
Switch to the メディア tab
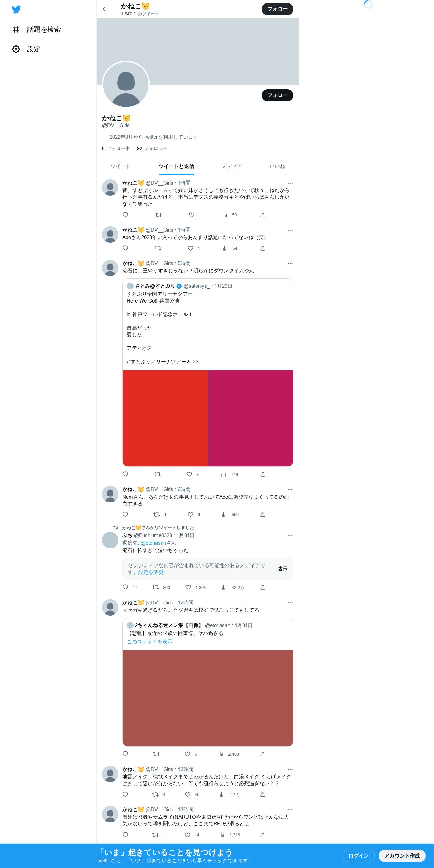232,167
